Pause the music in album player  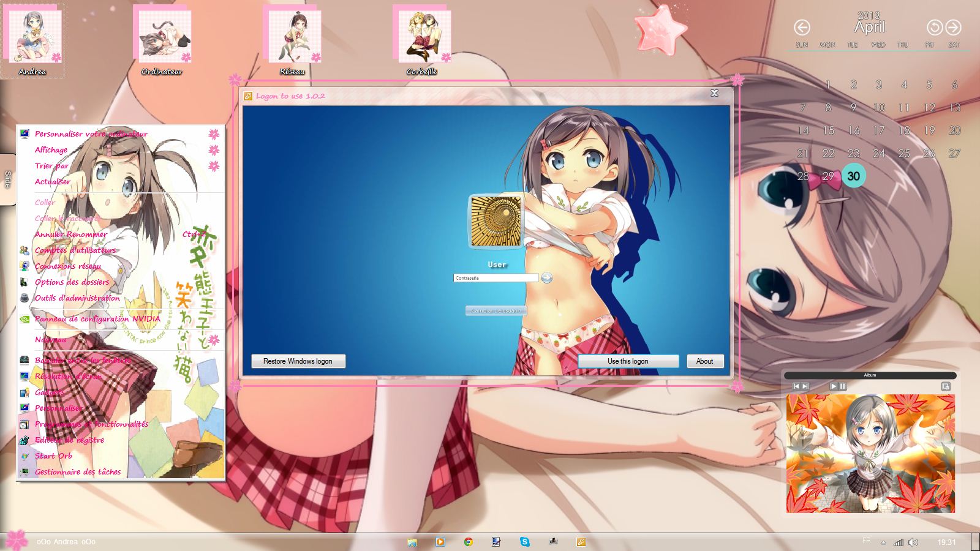pyautogui.click(x=843, y=386)
